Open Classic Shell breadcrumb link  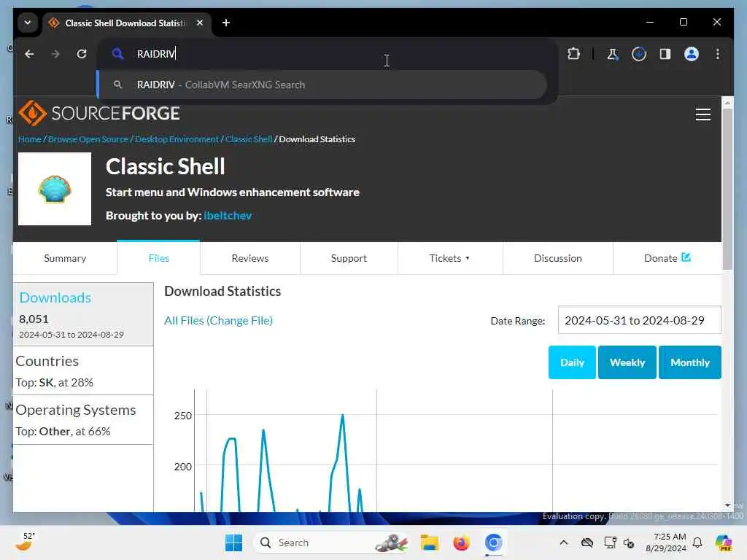[x=249, y=139]
